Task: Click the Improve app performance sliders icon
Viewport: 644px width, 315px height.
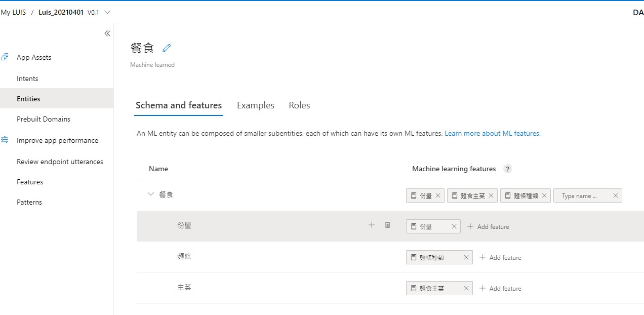Action: pyautogui.click(x=5, y=140)
